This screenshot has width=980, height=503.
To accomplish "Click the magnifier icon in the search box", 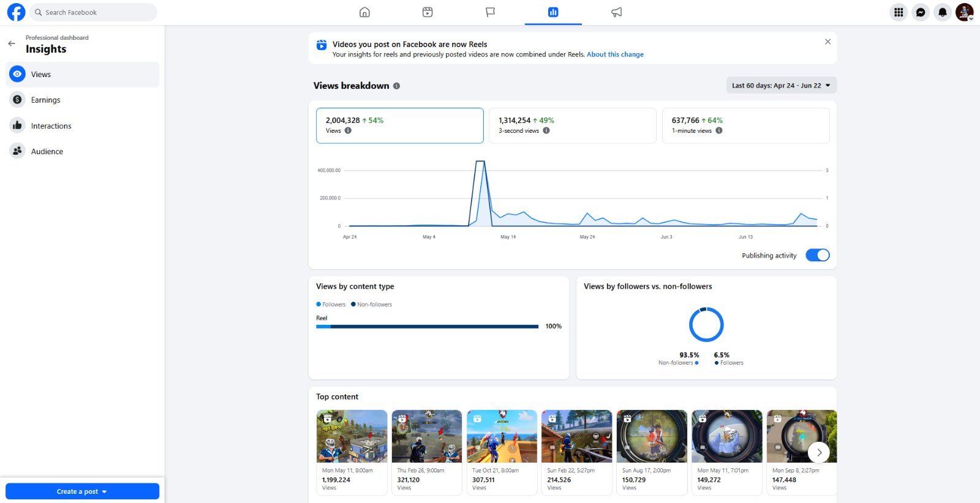I will tap(38, 12).
